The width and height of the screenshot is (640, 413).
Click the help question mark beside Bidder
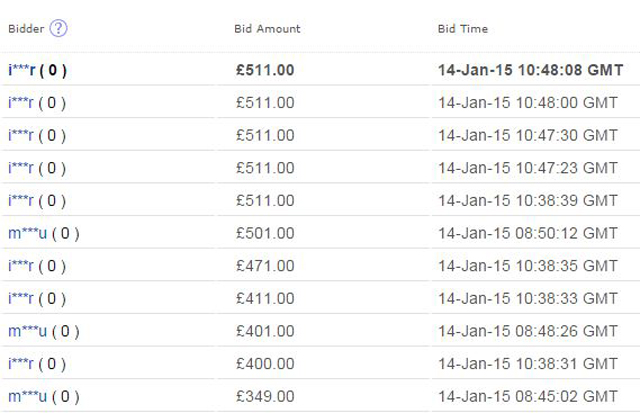(58, 28)
